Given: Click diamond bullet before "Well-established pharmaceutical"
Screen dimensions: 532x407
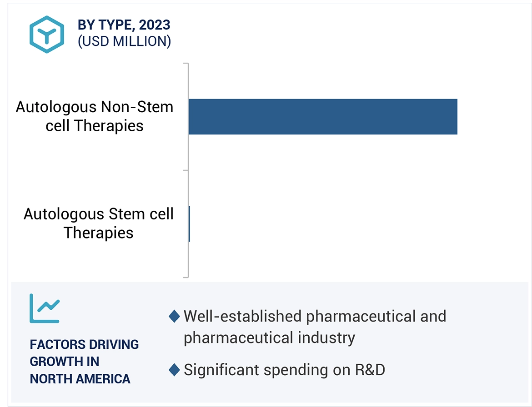Looking at the screenshot, I should pos(174,316).
